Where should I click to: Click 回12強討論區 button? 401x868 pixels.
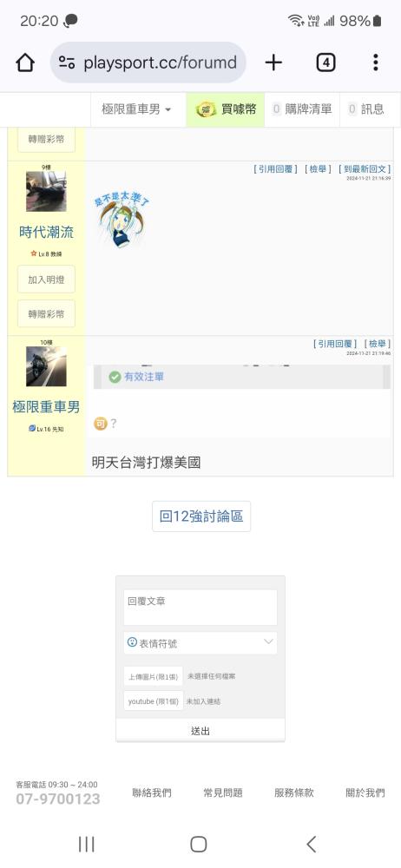point(201,516)
